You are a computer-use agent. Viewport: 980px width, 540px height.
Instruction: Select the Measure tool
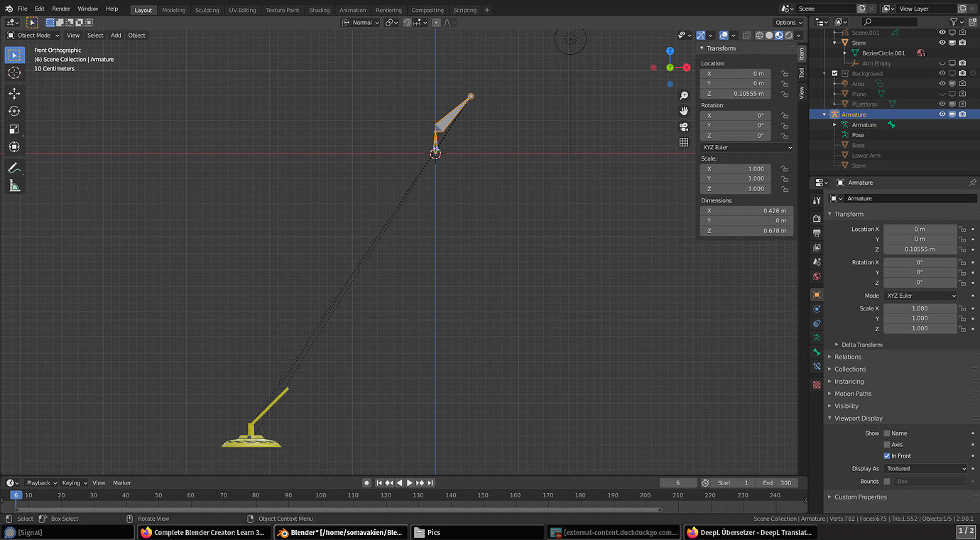coord(14,185)
